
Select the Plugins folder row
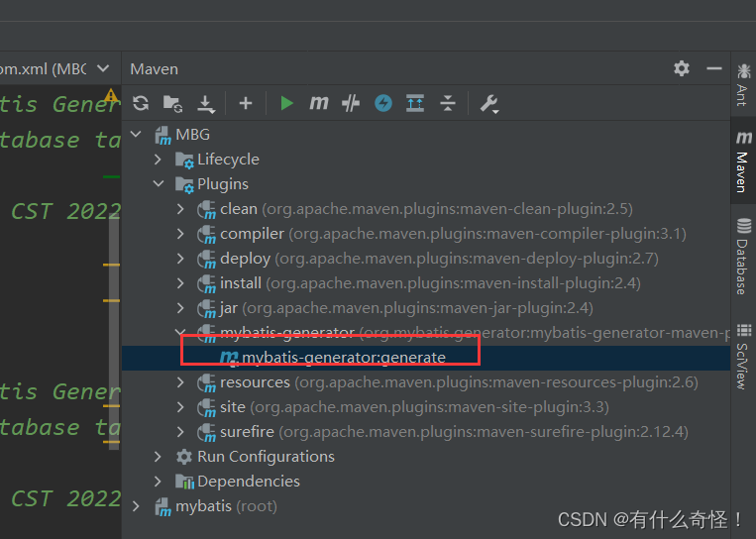[426, 183]
